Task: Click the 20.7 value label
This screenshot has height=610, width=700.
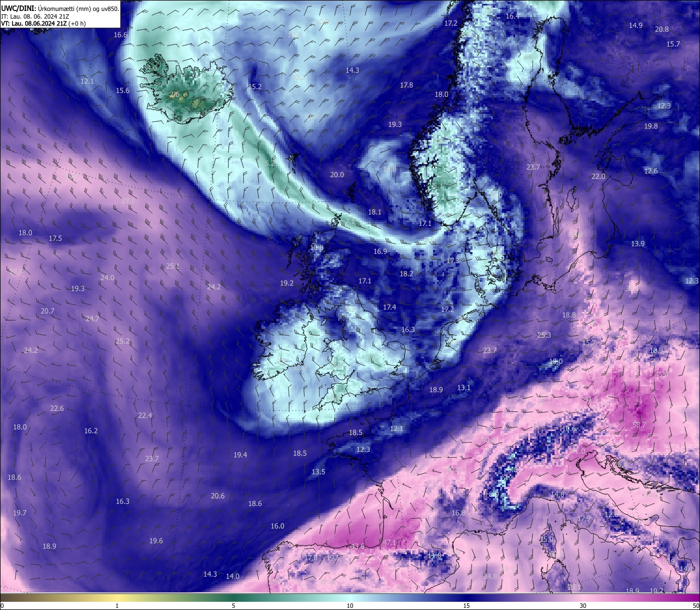Action: click(x=48, y=311)
